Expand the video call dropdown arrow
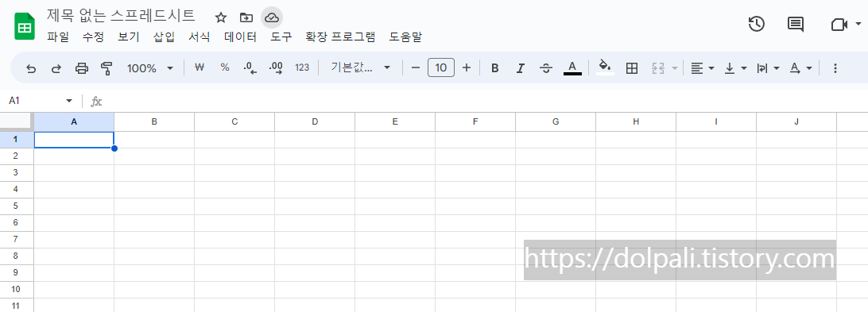The image size is (868, 312). click(858, 24)
